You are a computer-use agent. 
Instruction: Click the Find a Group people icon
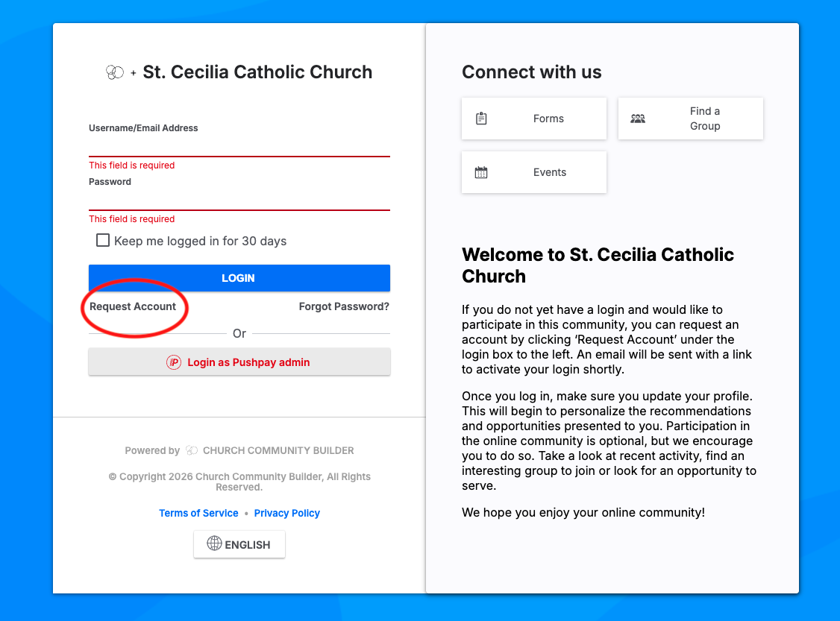point(638,119)
